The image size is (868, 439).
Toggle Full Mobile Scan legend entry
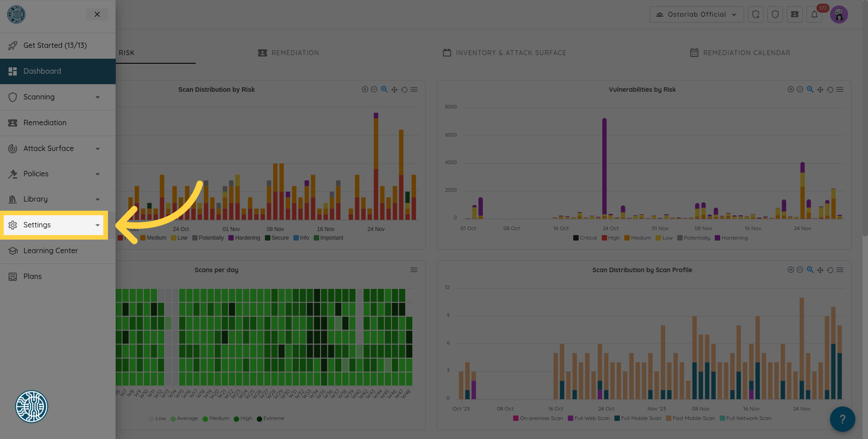point(637,418)
